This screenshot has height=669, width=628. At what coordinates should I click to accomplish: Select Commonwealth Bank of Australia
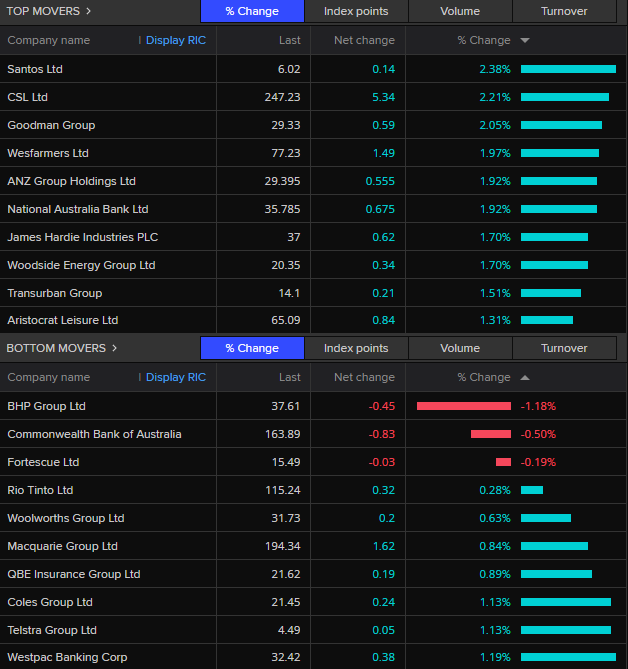[x=94, y=434]
